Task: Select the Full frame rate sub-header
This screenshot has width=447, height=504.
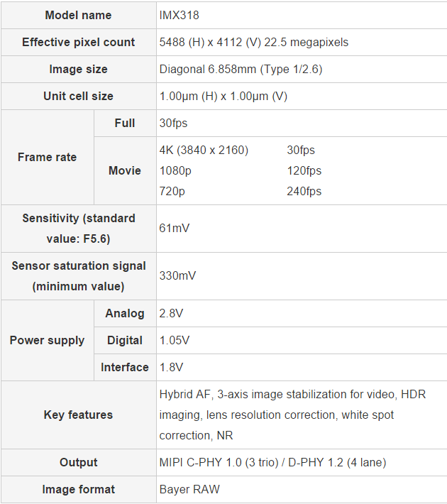Action: tap(125, 123)
